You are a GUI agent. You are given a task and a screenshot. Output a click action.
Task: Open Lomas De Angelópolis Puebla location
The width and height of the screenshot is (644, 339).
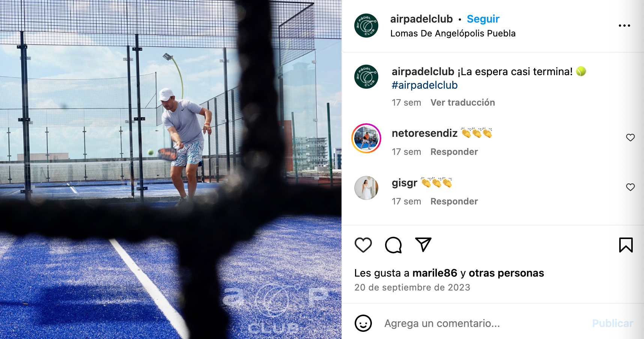pos(453,33)
